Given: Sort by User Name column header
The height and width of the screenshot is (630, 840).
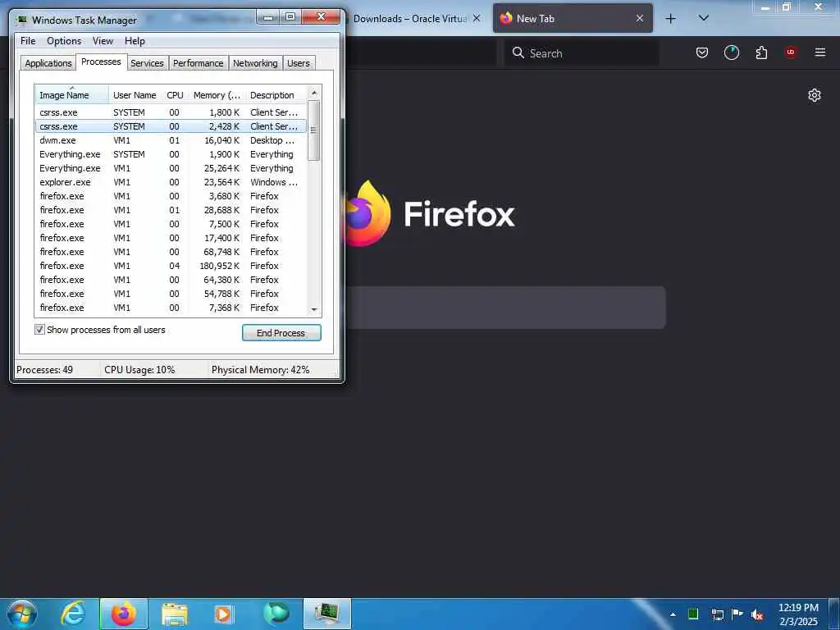Looking at the screenshot, I should coord(135,95).
